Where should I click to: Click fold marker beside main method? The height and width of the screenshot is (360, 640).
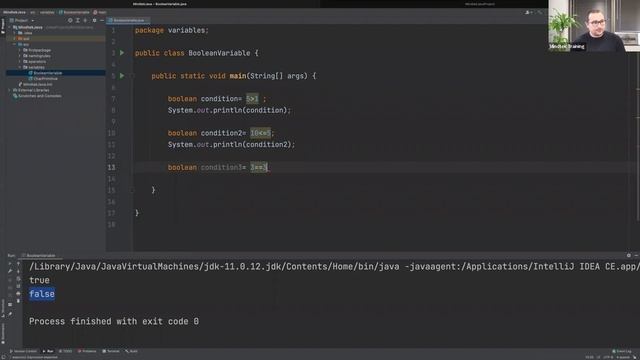point(131,76)
